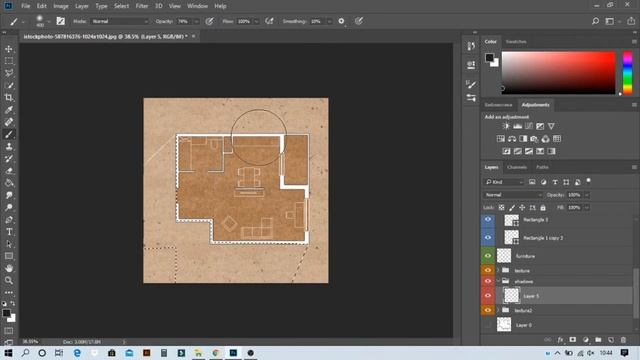
Task: Open brush preset picker arrow
Action: tap(49, 21)
